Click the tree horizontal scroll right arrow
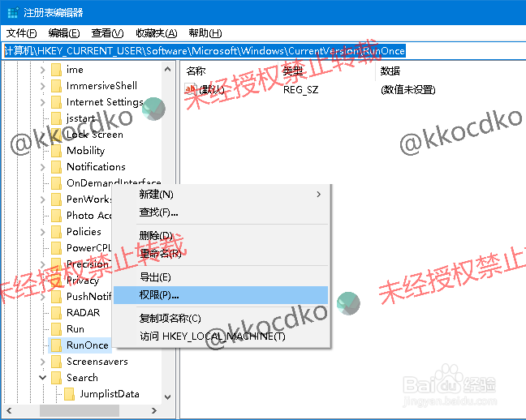 [154, 410]
